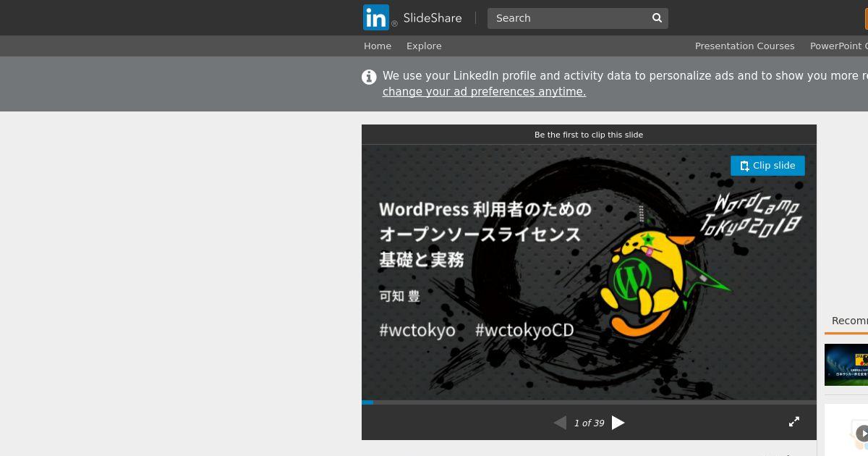
Task: Open the SlideShare home logo text
Action: [x=433, y=18]
